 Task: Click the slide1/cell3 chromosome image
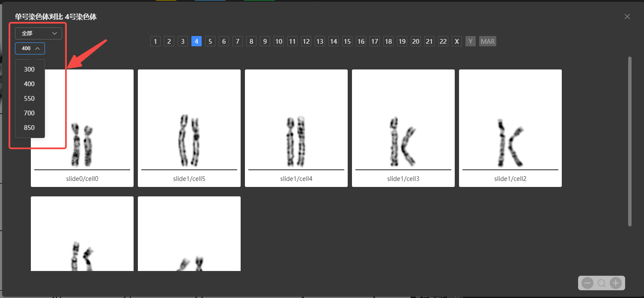[x=403, y=129]
